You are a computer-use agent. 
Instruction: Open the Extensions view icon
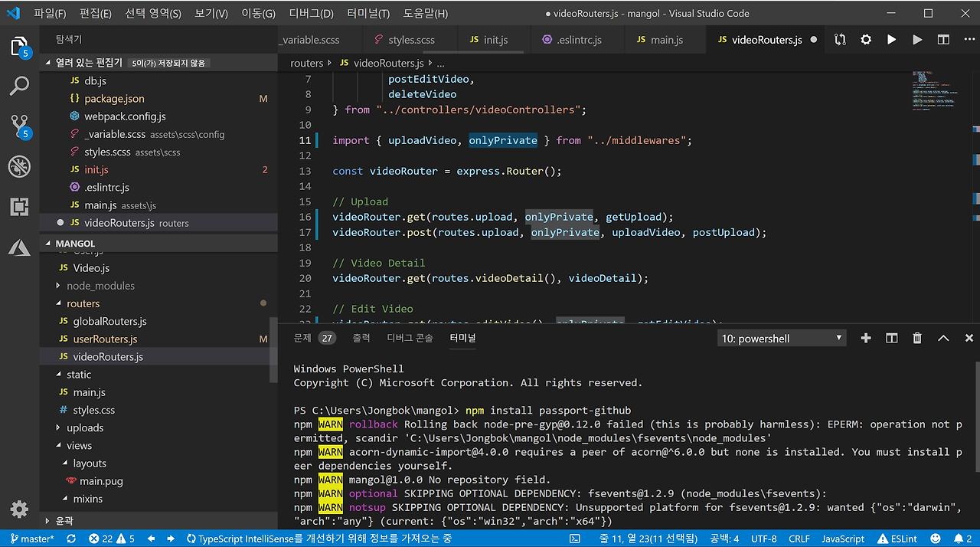click(19, 206)
